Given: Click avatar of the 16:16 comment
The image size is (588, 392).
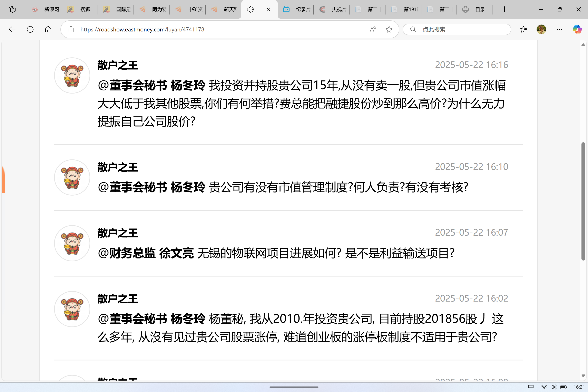Looking at the screenshot, I should (72, 76).
